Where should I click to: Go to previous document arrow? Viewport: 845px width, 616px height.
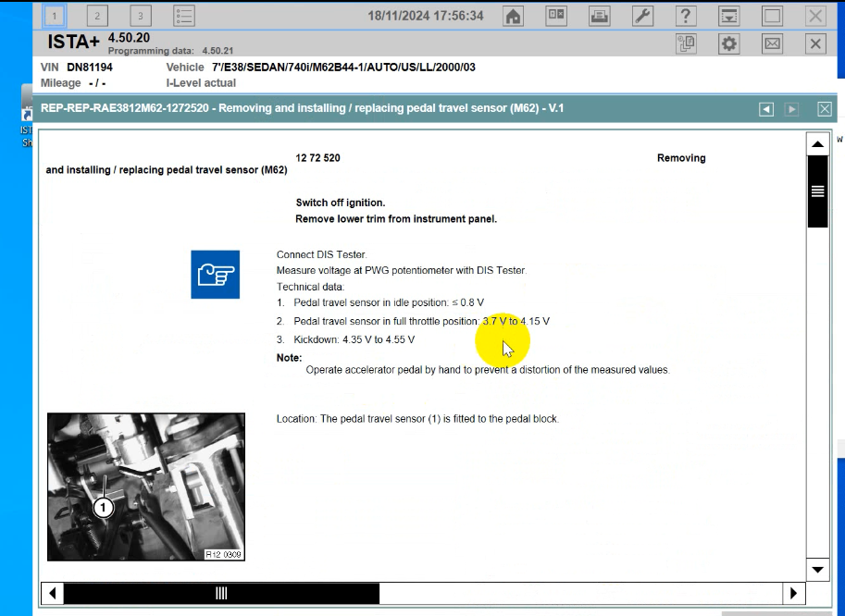[765, 109]
